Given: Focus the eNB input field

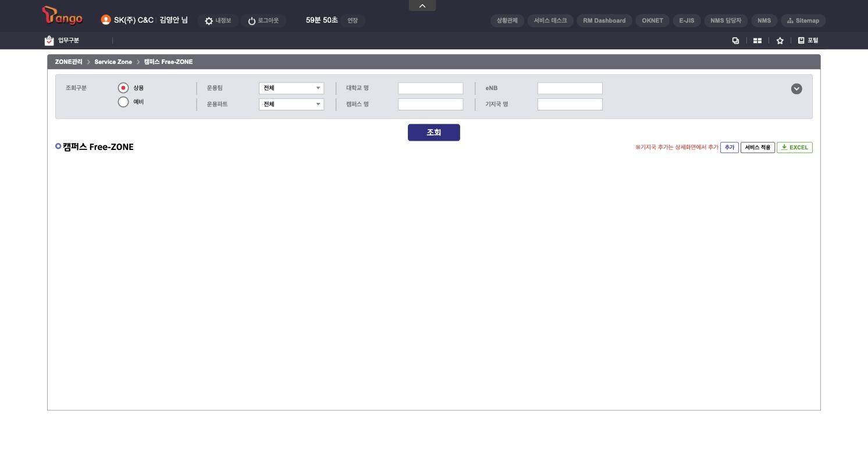Looking at the screenshot, I should click(x=570, y=88).
